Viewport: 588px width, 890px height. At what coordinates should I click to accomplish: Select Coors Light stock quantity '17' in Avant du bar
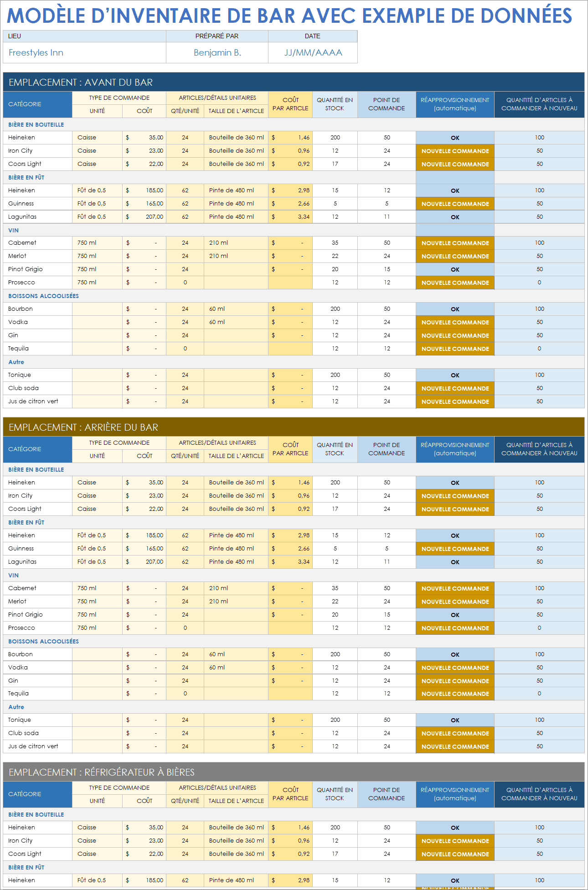pos(335,164)
